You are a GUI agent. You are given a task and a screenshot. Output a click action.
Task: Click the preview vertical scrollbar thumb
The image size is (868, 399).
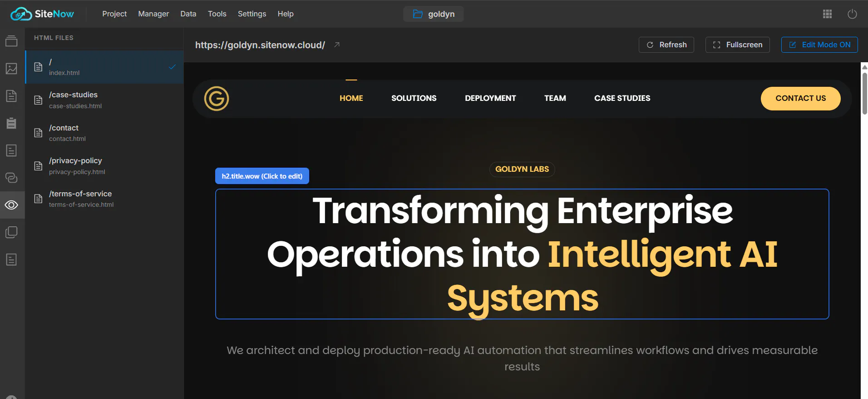pos(864,93)
